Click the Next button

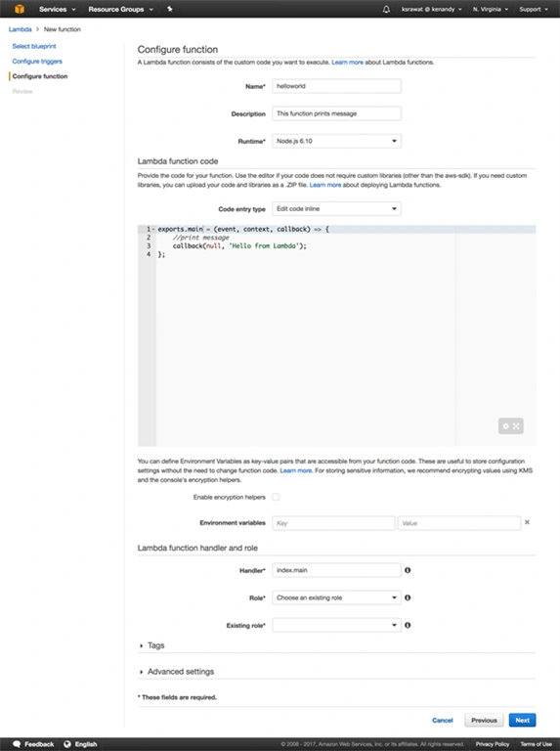point(522,720)
